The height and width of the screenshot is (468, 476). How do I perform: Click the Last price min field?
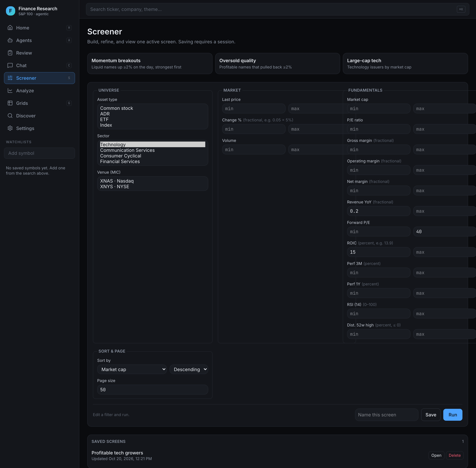(x=254, y=109)
